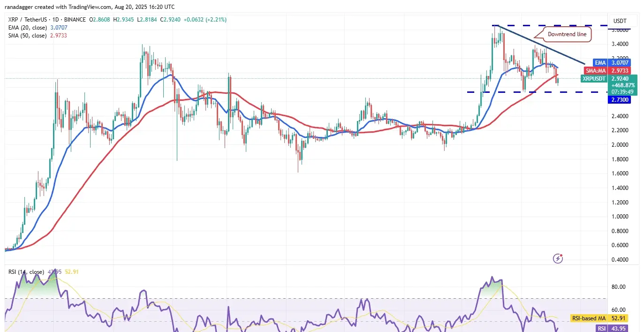Click the EMA (20, close) indicator legend
644x332 pixels.
tap(27, 28)
